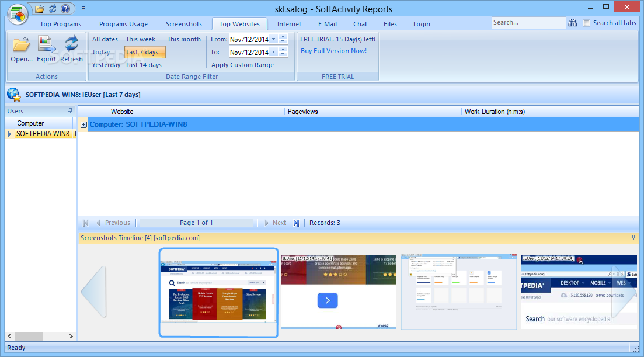Select All dates filter
The width and height of the screenshot is (644, 357).
point(105,39)
